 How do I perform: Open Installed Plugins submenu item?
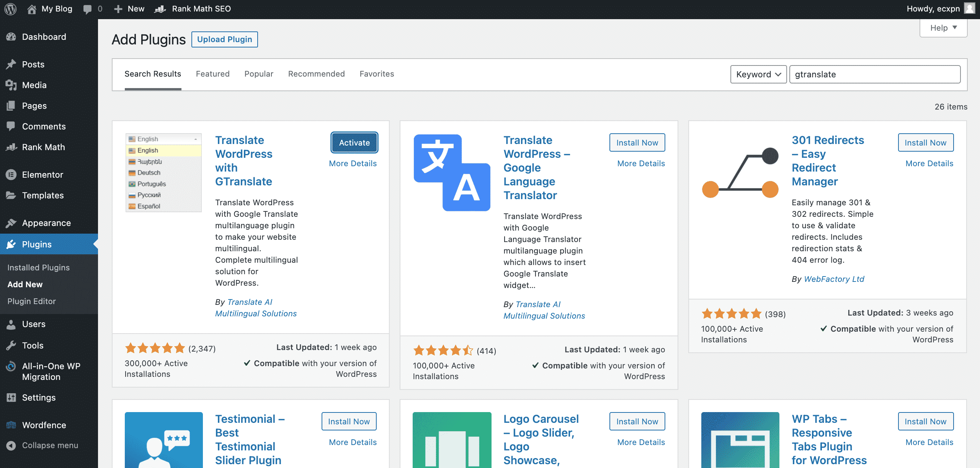tap(39, 268)
